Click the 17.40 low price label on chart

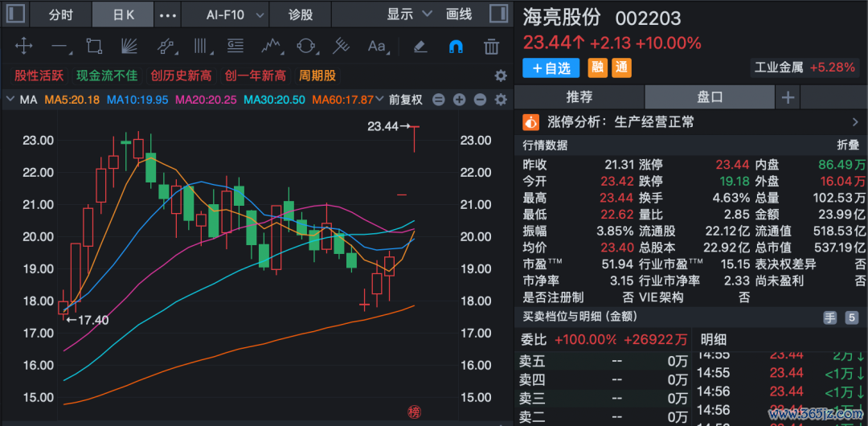pyautogui.click(x=93, y=320)
